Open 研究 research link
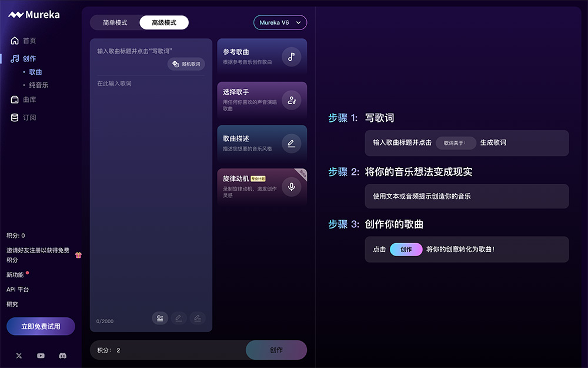 [x=12, y=304]
